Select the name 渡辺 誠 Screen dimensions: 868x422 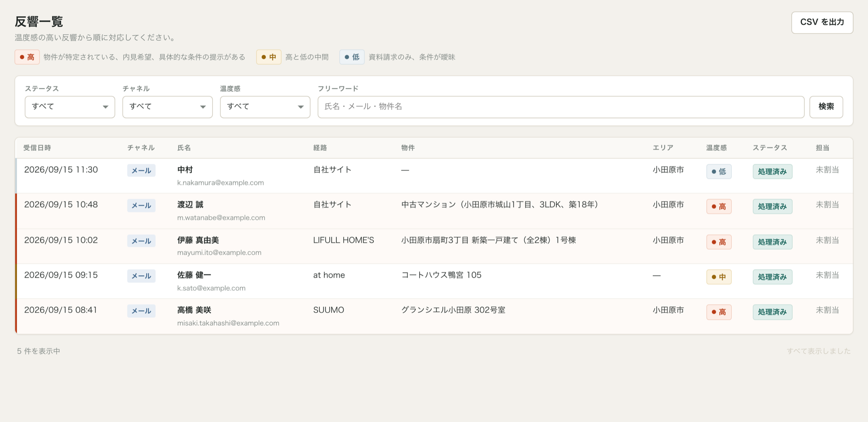click(190, 204)
